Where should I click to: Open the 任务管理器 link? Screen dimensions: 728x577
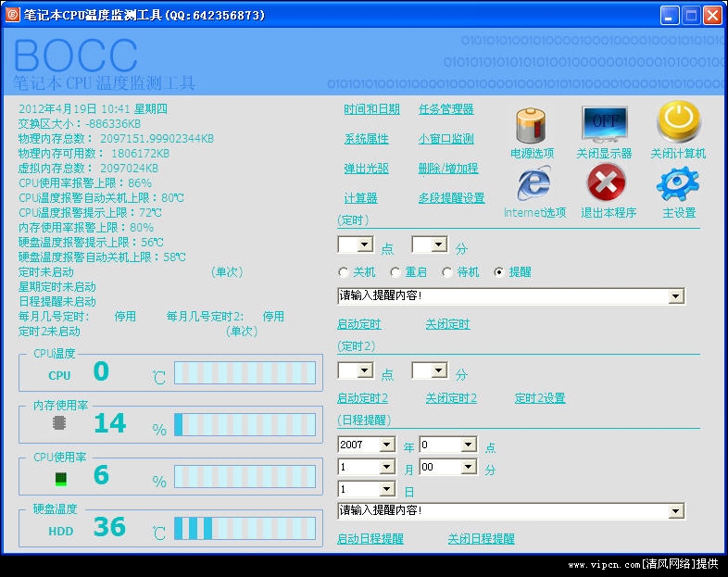point(446,109)
